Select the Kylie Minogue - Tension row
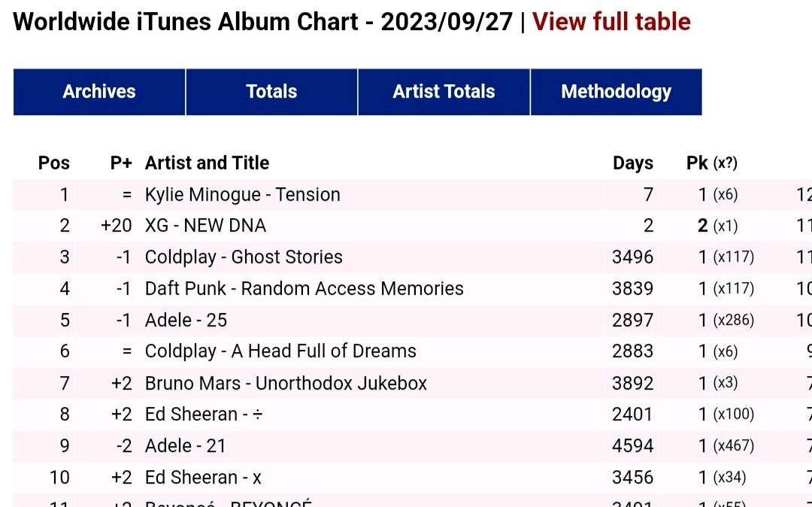812x507 pixels. 412,195
